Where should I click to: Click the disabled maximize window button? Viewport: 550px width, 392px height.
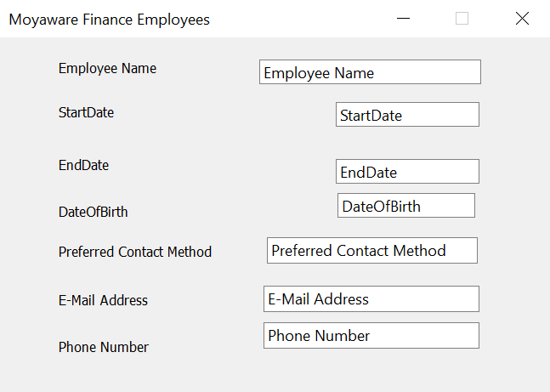coord(462,19)
